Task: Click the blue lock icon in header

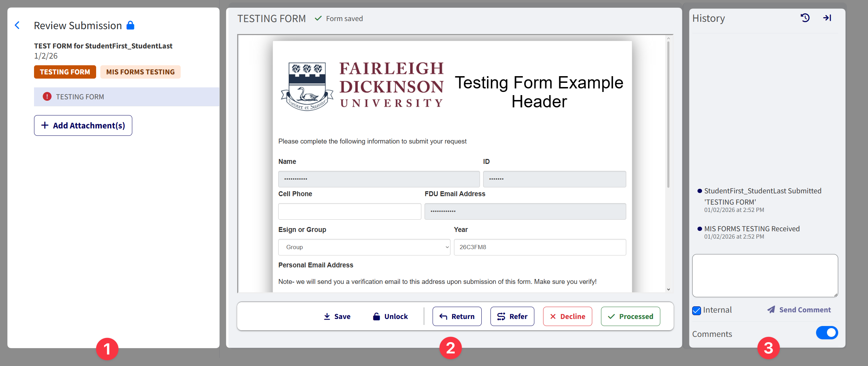Action: tap(130, 25)
